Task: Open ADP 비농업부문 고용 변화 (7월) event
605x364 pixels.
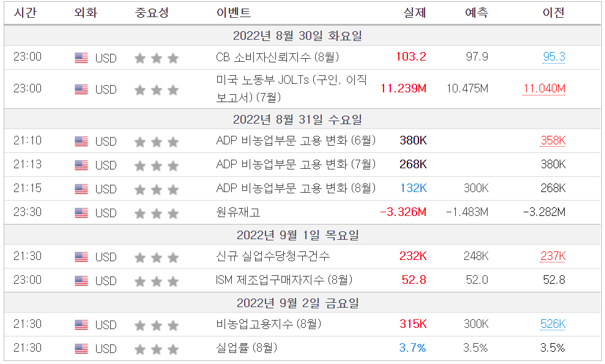Action: pyautogui.click(x=295, y=165)
